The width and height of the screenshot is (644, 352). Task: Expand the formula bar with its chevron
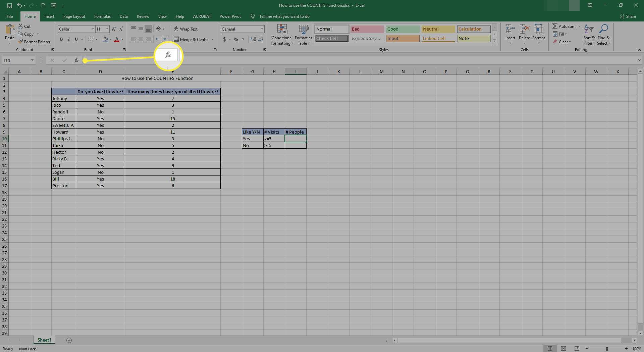pyautogui.click(x=639, y=60)
